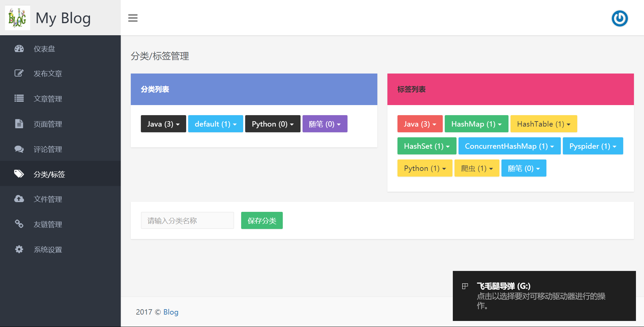The image size is (644, 327).
Task: Click the system settings gear icon
Action: [x=19, y=249]
